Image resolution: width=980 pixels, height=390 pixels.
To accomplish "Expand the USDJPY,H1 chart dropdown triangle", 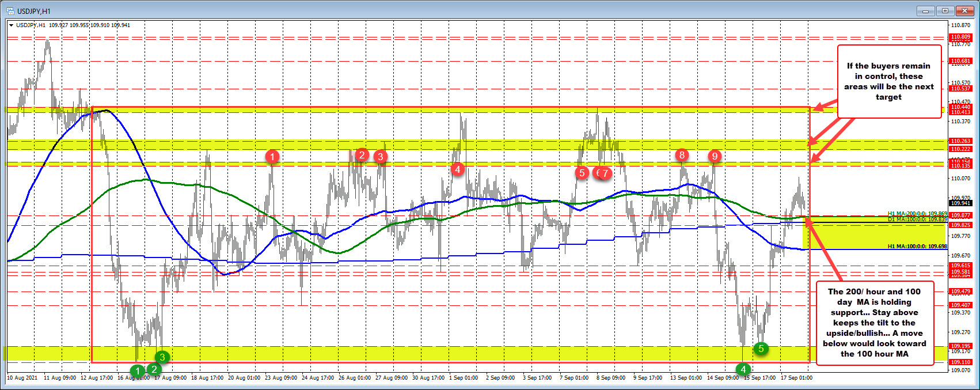I will (11, 25).
